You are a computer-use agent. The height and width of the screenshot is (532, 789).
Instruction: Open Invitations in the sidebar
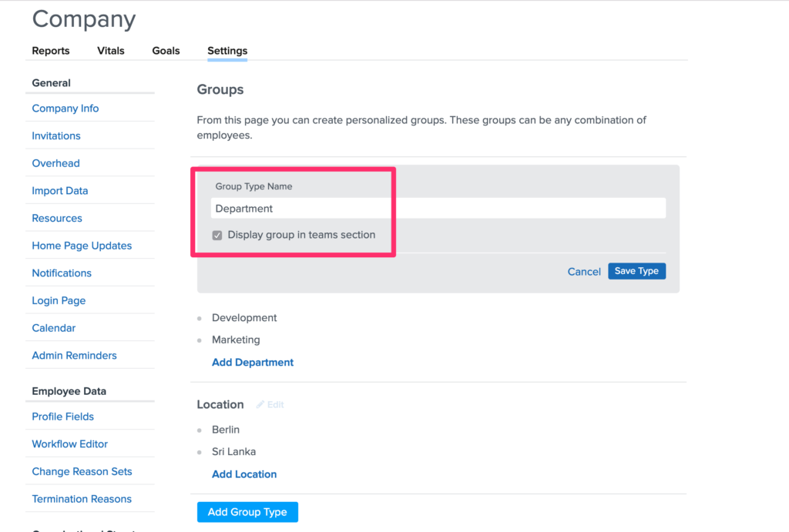pos(56,136)
